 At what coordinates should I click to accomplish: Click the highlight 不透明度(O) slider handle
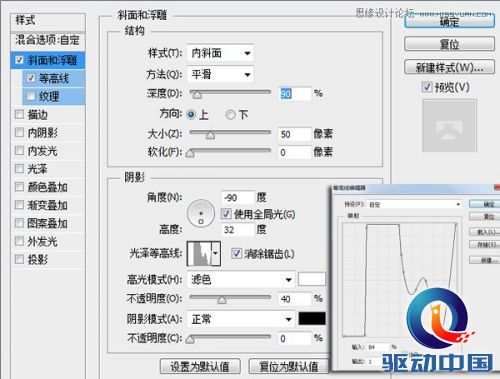point(222,300)
